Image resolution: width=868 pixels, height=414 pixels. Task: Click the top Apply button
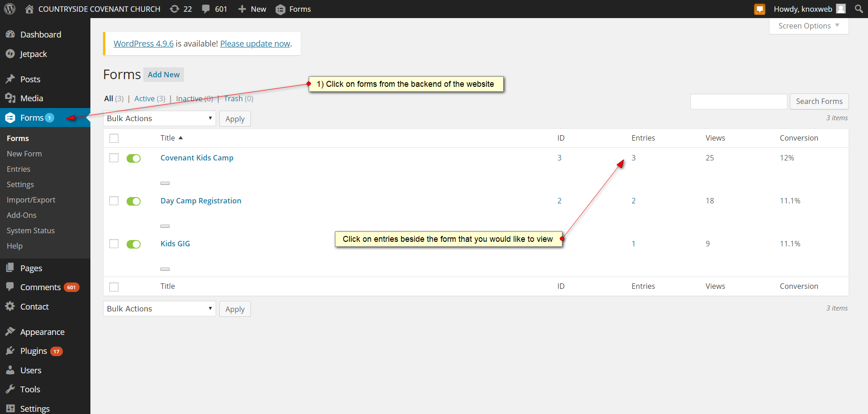coord(235,119)
